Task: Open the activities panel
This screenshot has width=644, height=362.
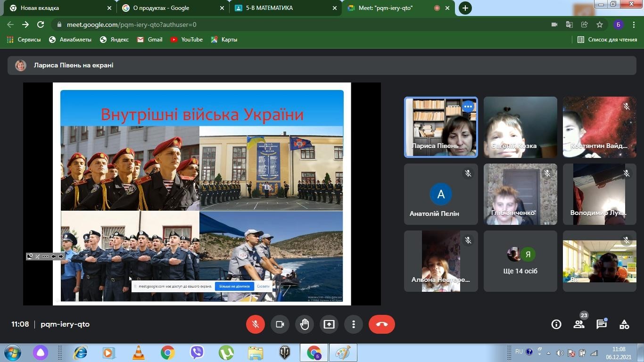Action: click(624, 324)
